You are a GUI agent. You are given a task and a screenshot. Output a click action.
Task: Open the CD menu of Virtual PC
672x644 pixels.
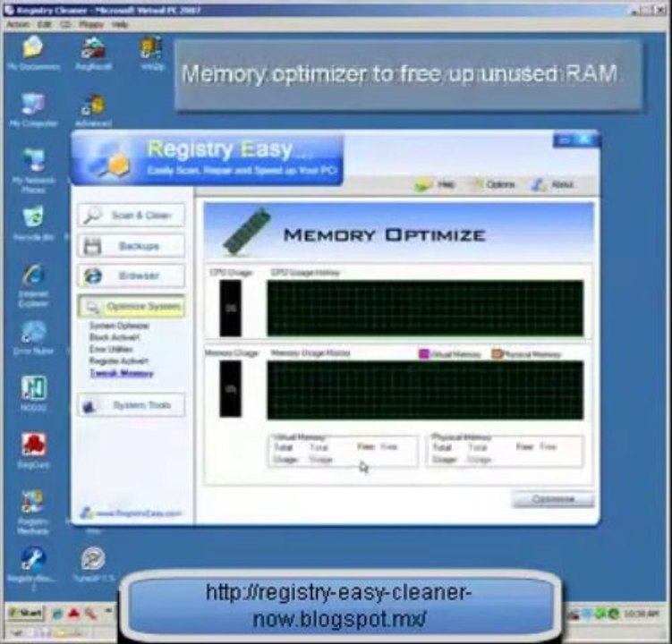pos(65,24)
